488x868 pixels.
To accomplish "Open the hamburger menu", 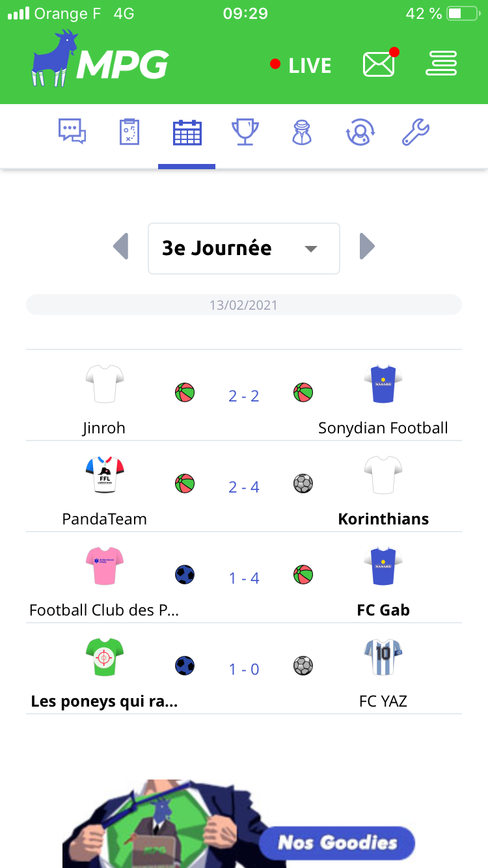I will 441,64.
